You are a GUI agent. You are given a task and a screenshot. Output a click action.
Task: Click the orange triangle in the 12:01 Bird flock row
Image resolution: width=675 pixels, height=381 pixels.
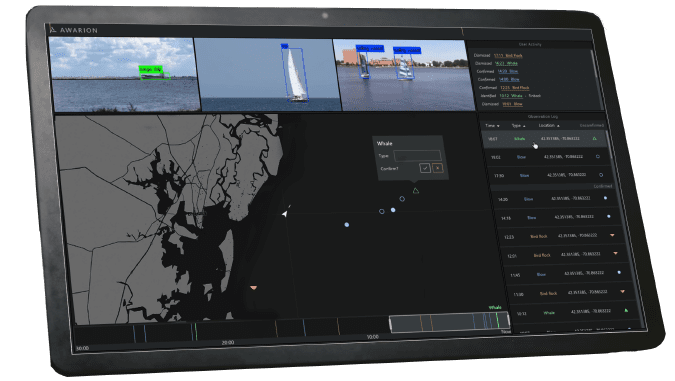616,254
